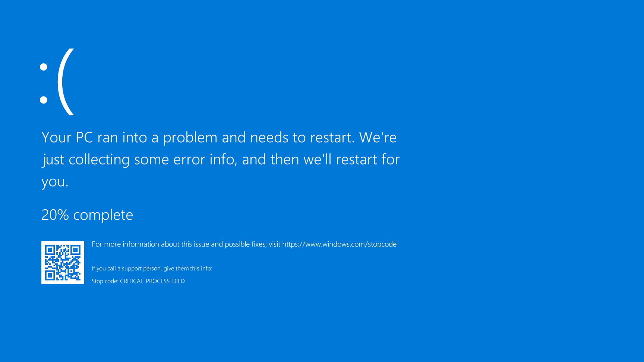Click the QR code's top-right corner square
644x362 pixels.
75,250
